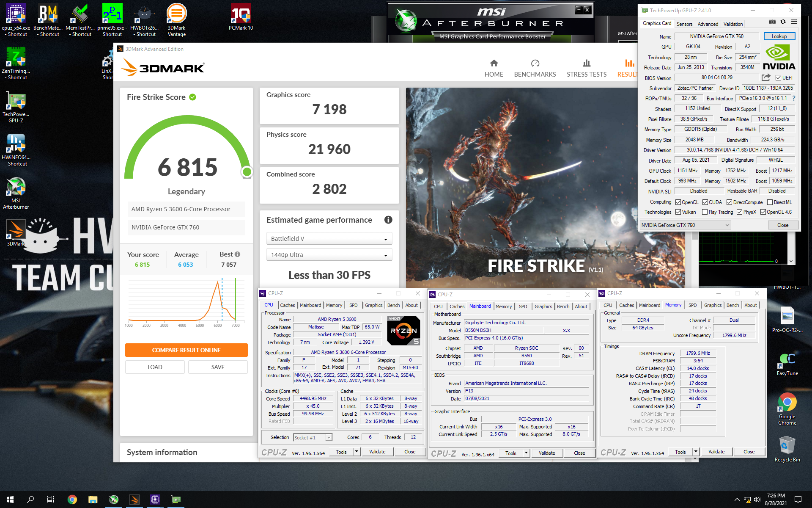Open Google Chrome desktop icon
Viewport: 812px width, 508px height.
point(787,409)
